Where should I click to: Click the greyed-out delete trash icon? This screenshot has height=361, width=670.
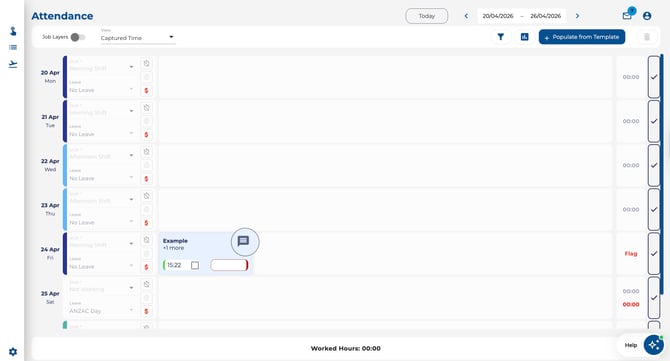pyautogui.click(x=647, y=37)
